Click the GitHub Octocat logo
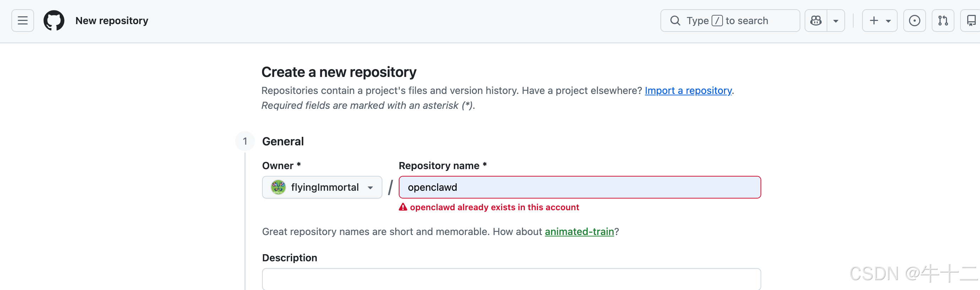This screenshot has width=980, height=290. 54,21
